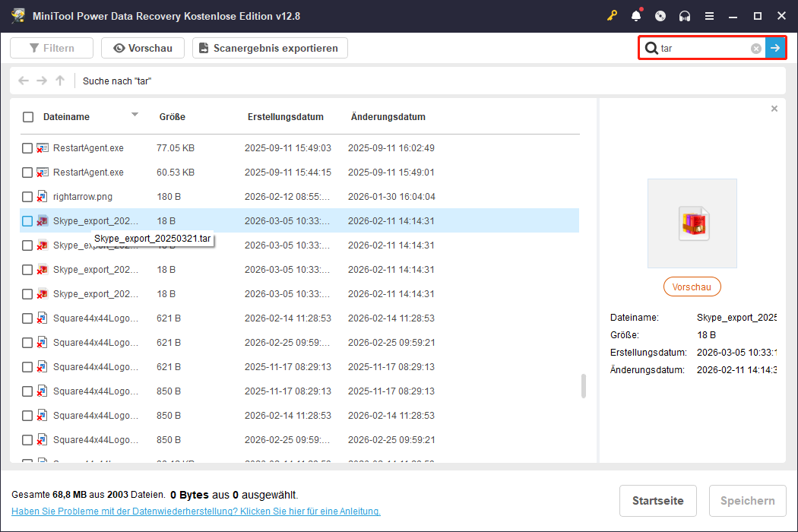The image size is (798, 532).
Task: Open the bootable media builder disc icon
Action: click(660, 15)
